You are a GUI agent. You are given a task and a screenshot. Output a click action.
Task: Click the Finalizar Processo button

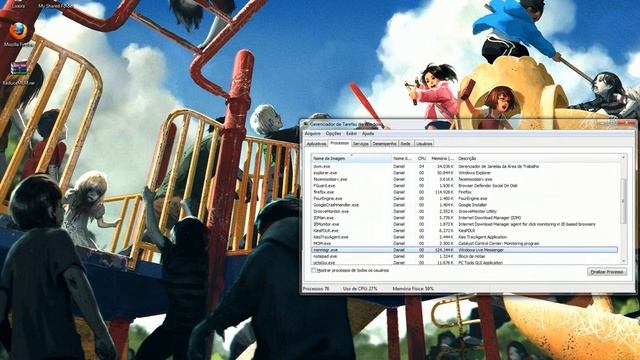pyautogui.click(x=607, y=271)
